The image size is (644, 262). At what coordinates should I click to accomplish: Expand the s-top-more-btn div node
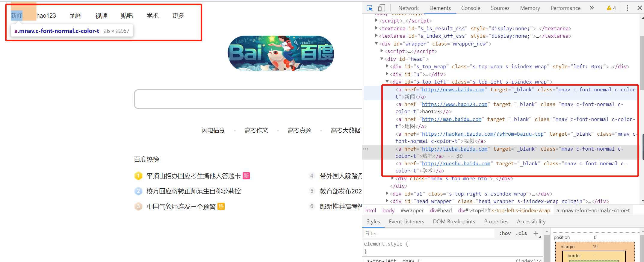pyautogui.click(x=393, y=178)
